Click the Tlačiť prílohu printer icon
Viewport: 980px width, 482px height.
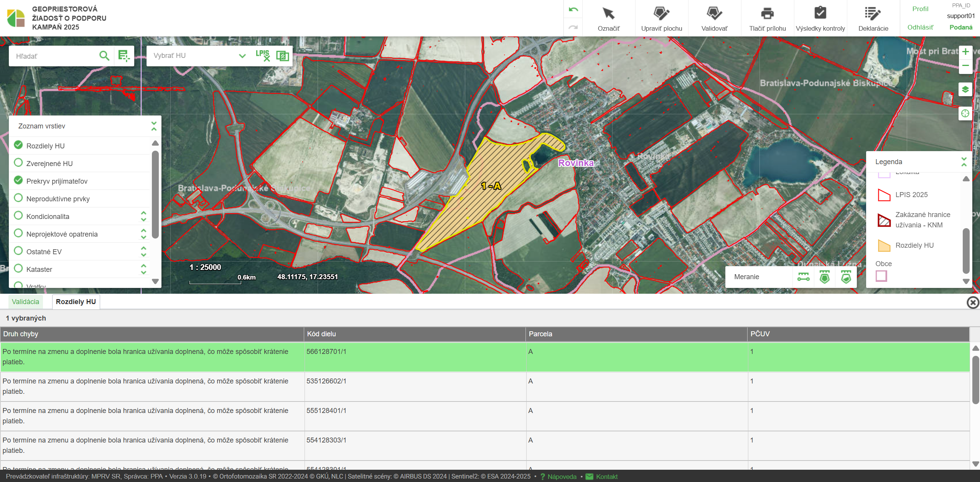pos(767,14)
